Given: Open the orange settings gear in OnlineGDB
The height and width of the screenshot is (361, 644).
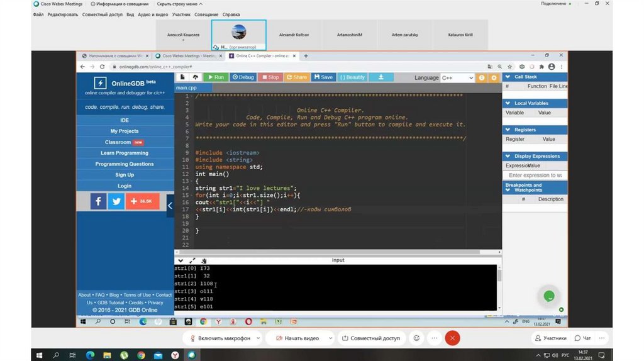Looking at the screenshot, I should tap(494, 78).
